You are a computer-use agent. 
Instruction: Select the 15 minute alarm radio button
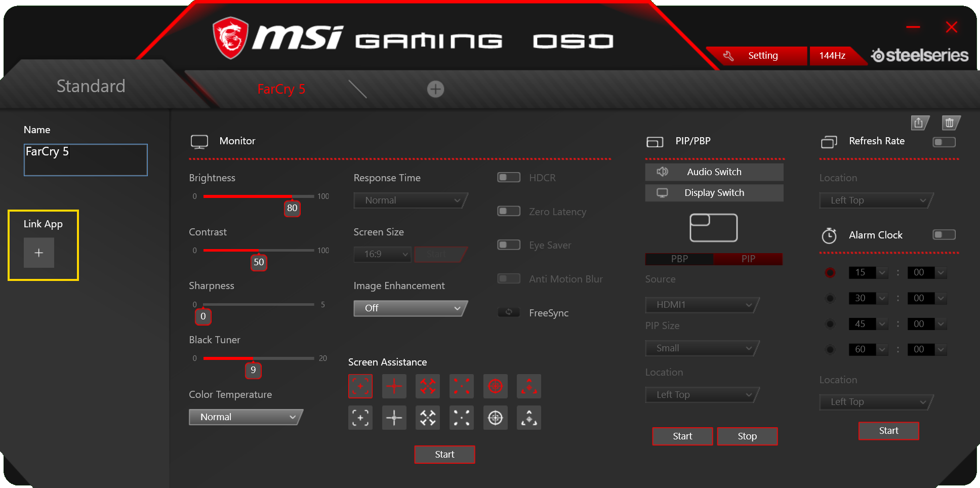point(830,272)
